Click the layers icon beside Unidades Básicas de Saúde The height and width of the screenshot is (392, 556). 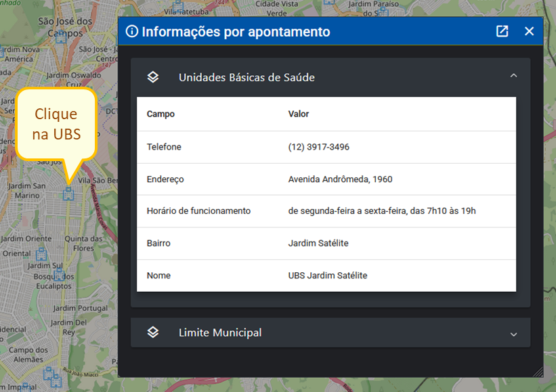click(152, 77)
